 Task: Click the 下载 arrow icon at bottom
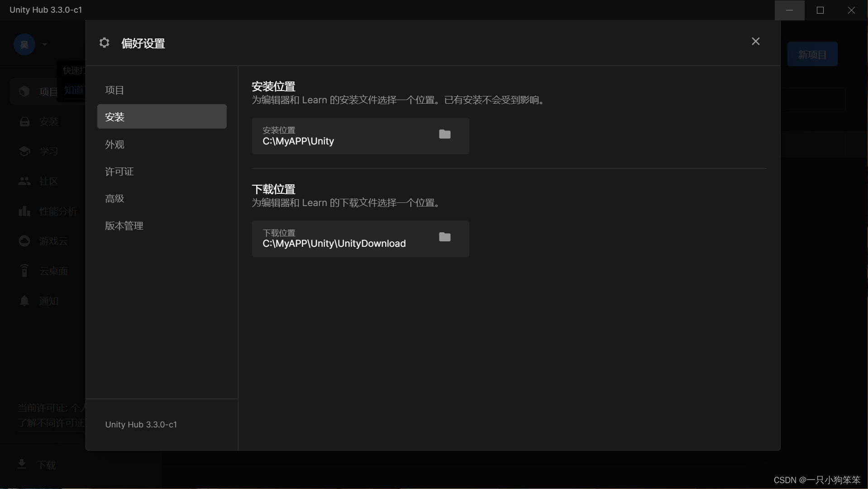pos(21,464)
